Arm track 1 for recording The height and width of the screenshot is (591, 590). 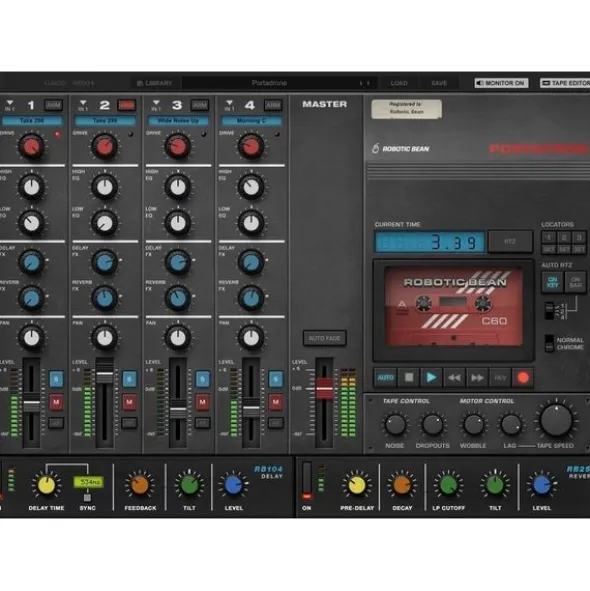pyautogui.click(x=54, y=105)
